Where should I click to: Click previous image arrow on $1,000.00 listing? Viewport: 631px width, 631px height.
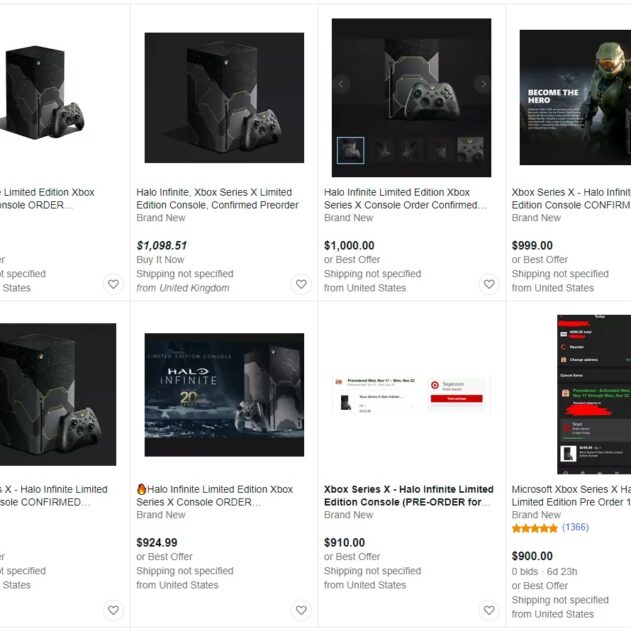(x=341, y=84)
